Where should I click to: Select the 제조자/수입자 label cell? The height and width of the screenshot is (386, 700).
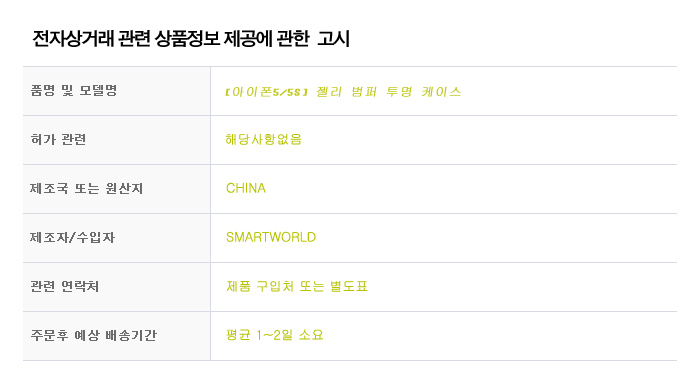[117, 238]
